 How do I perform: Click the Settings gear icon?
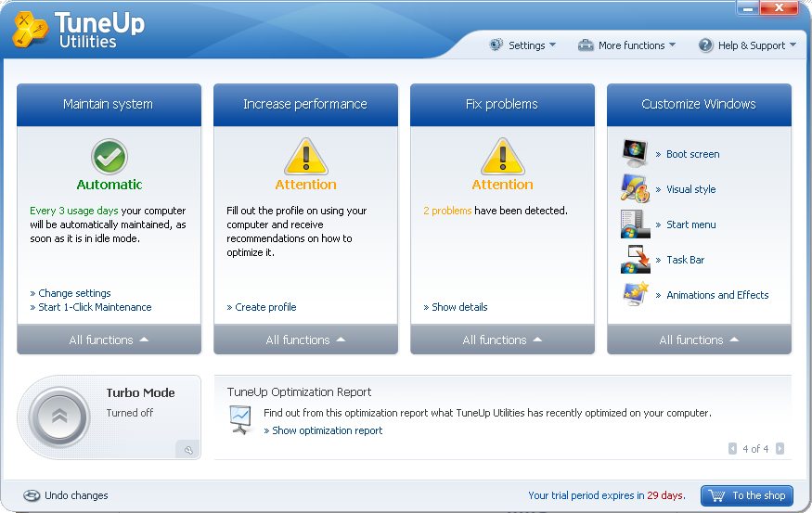point(496,45)
